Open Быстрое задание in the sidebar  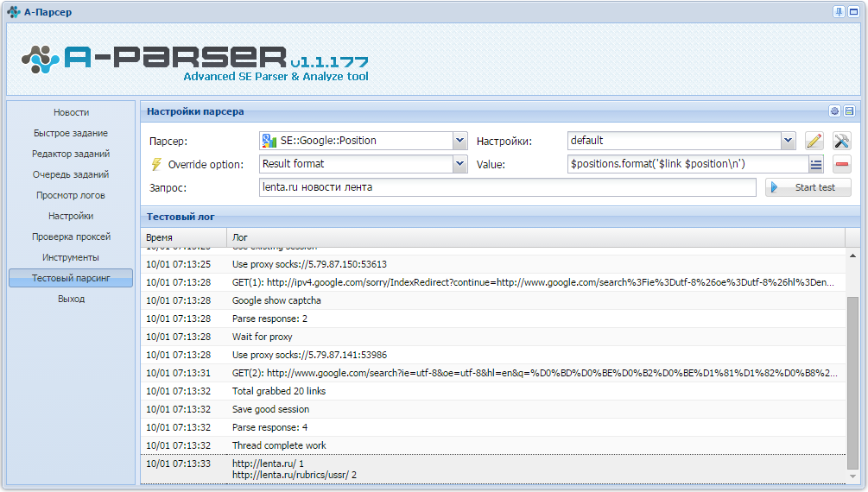click(71, 133)
